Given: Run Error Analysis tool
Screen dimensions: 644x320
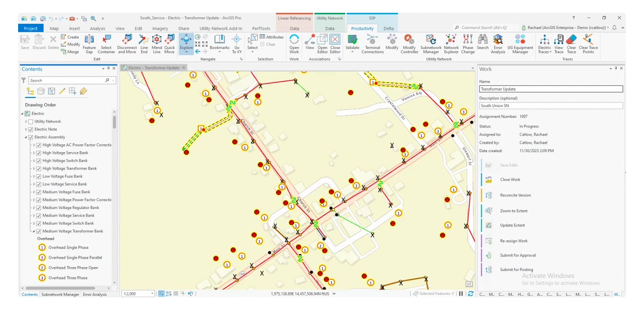Looking at the screenshot, I should pos(498,44).
